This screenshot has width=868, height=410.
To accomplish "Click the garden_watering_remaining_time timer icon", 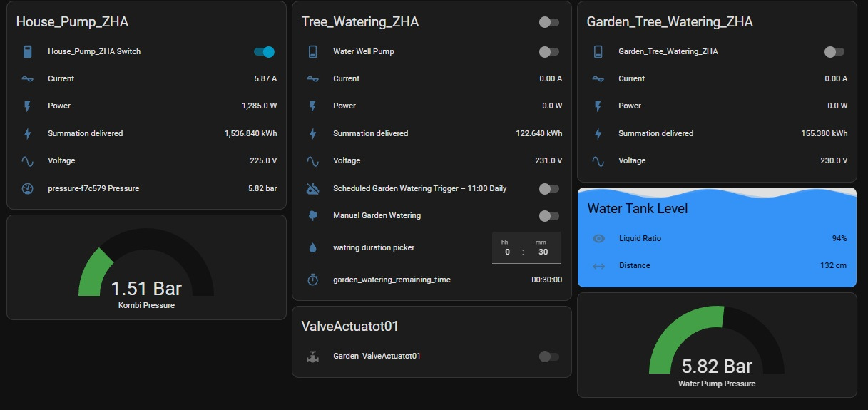I will [x=312, y=280].
